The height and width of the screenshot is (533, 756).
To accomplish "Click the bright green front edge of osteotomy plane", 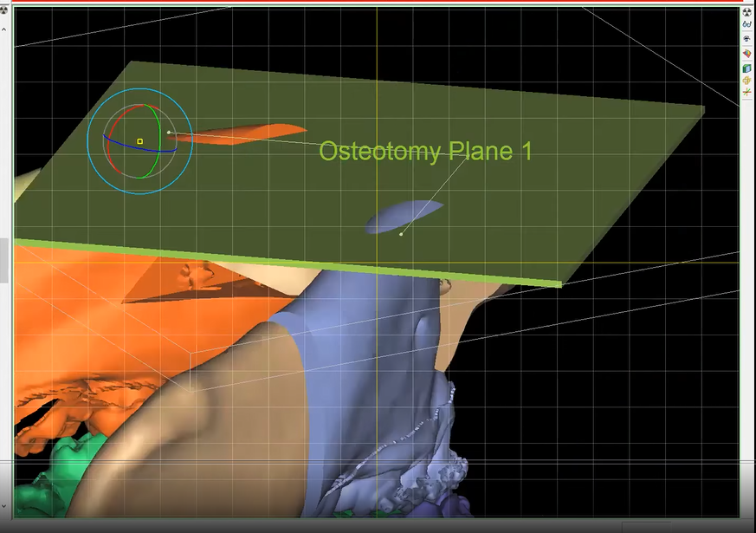I will point(288,263).
